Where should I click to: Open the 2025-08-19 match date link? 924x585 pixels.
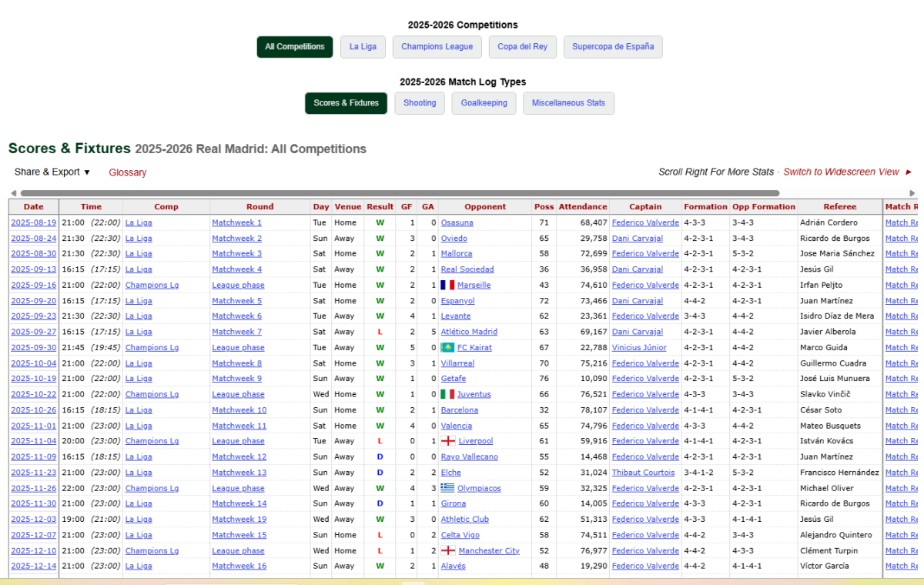tap(34, 222)
